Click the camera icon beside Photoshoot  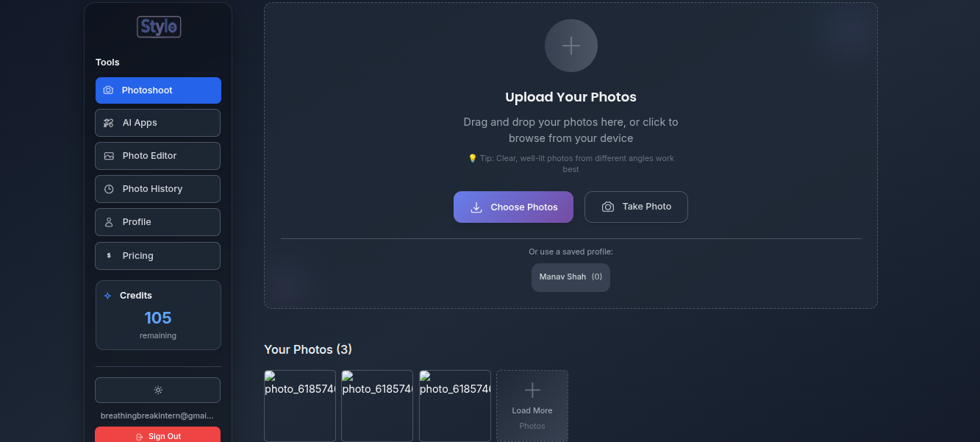109,90
